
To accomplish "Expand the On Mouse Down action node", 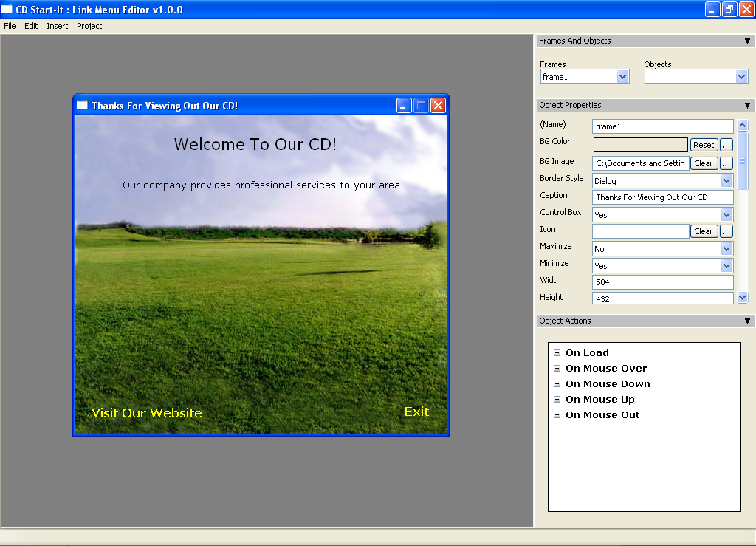I will [x=557, y=384].
